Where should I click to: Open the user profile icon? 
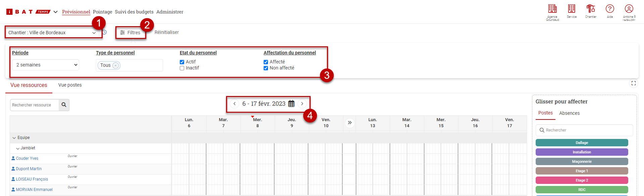(629, 9)
